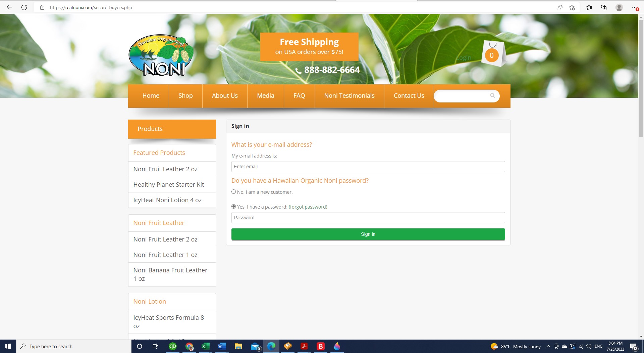Open Excel from the taskbar
The width and height of the screenshot is (644, 353).
(x=205, y=346)
